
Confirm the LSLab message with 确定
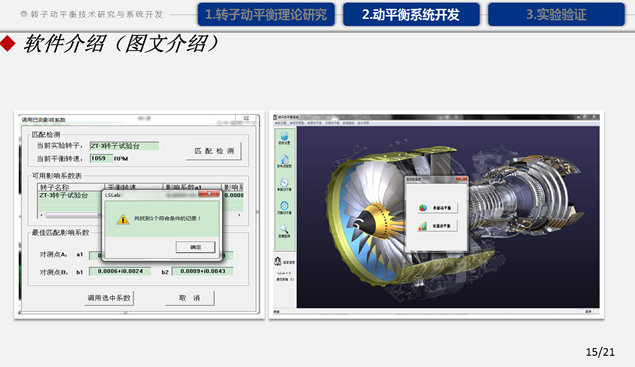(x=195, y=247)
